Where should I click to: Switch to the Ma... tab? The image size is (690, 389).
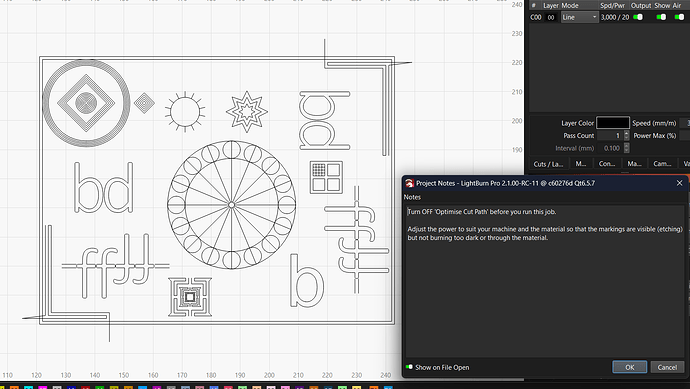634,164
